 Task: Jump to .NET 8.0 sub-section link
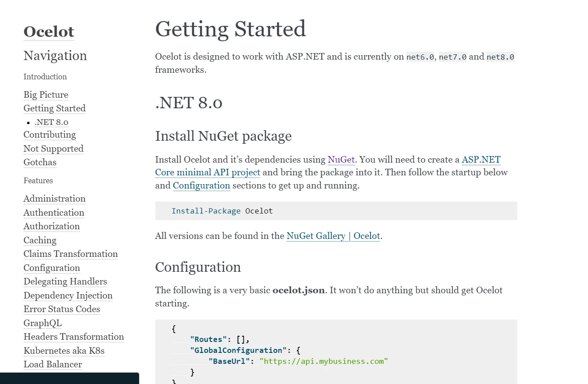click(x=51, y=122)
